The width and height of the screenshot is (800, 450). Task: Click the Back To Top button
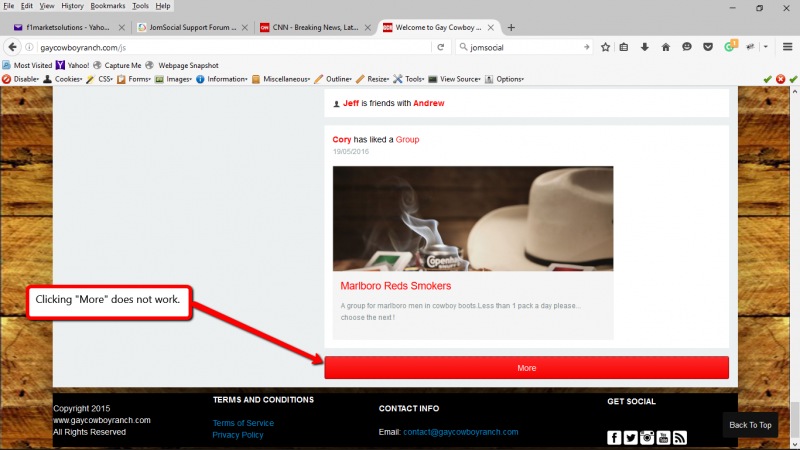[x=750, y=425]
